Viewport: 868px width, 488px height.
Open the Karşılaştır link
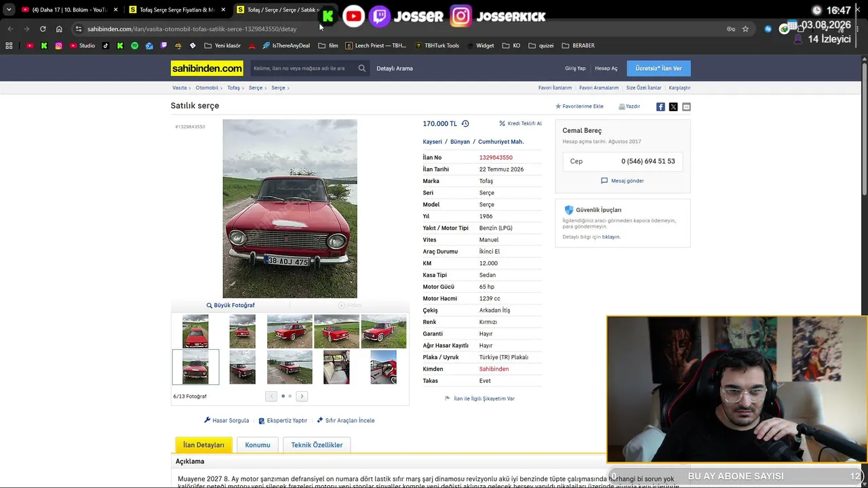pos(679,88)
